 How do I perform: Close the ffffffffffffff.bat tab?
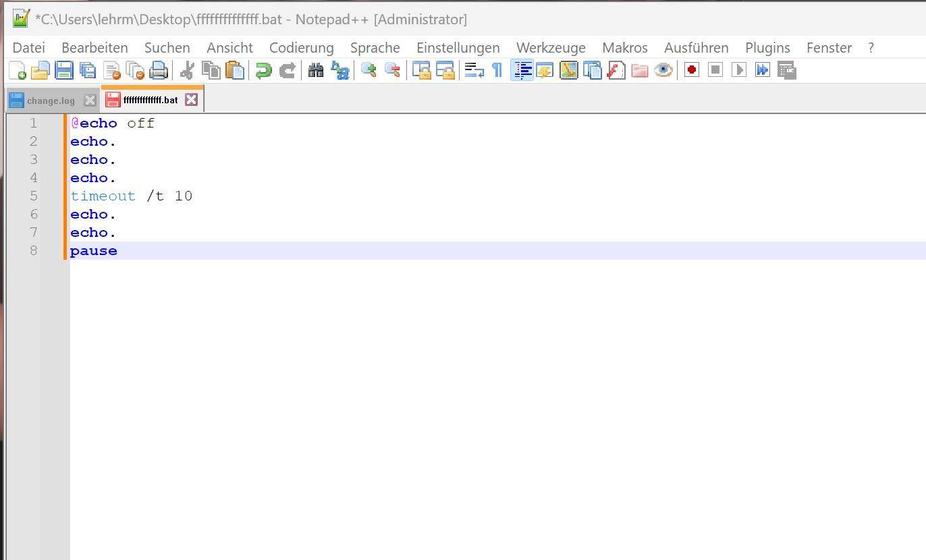tap(192, 100)
